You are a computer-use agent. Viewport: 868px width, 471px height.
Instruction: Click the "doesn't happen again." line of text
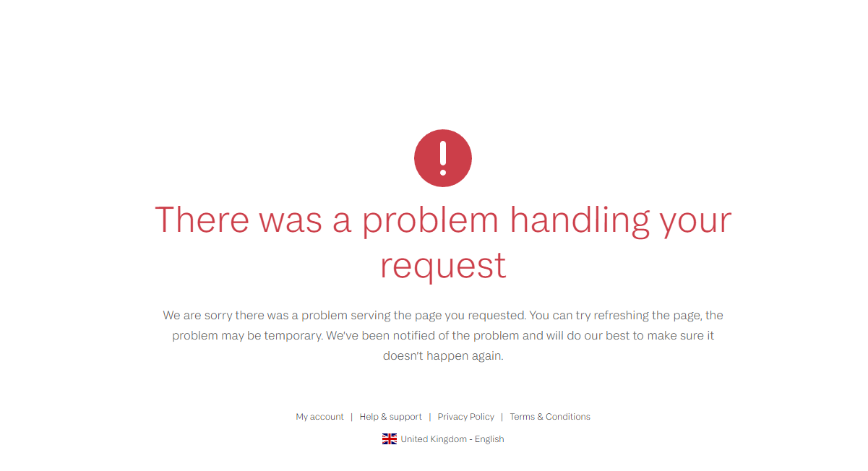443,356
